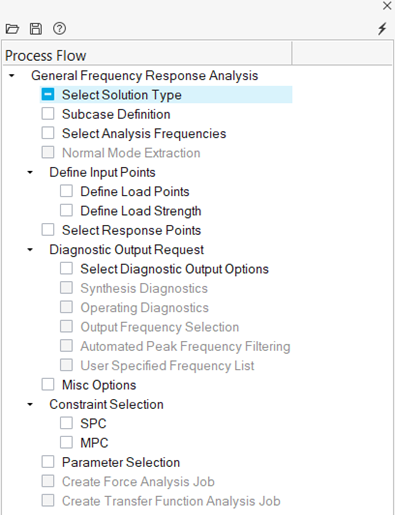Collapse the Diagnostic Output Request group
This screenshot has width=395, height=515.
pos(30,250)
